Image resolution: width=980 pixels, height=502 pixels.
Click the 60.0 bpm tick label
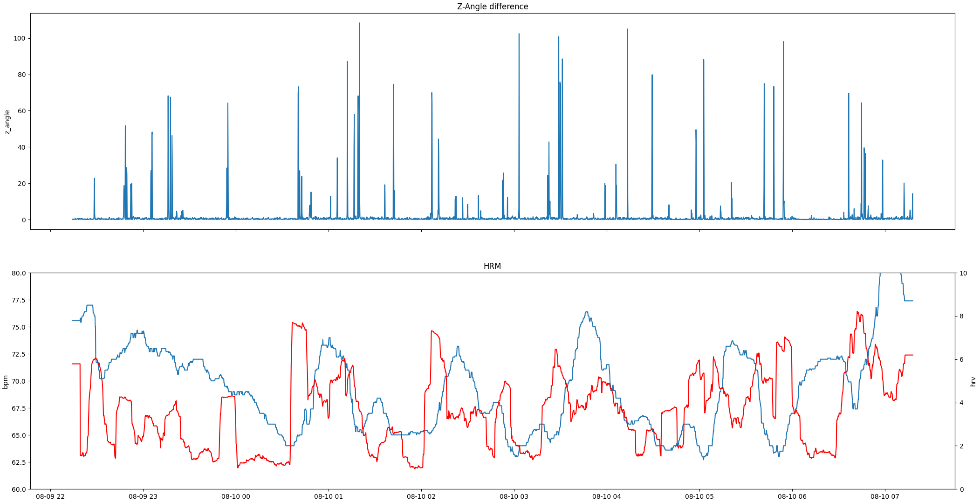(19, 489)
